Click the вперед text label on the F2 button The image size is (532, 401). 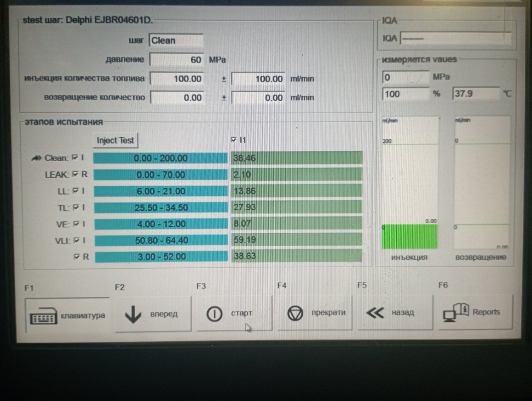pyautogui.click(x=164, y=314)
